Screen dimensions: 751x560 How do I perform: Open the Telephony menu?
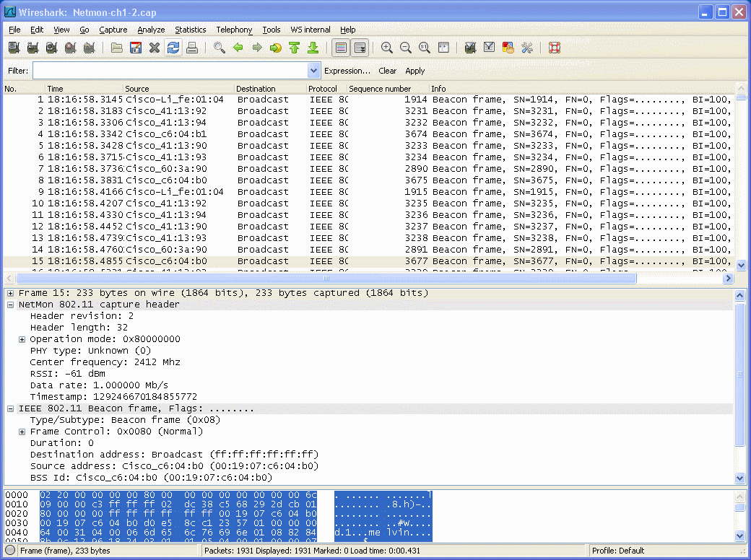coord(234,30)
